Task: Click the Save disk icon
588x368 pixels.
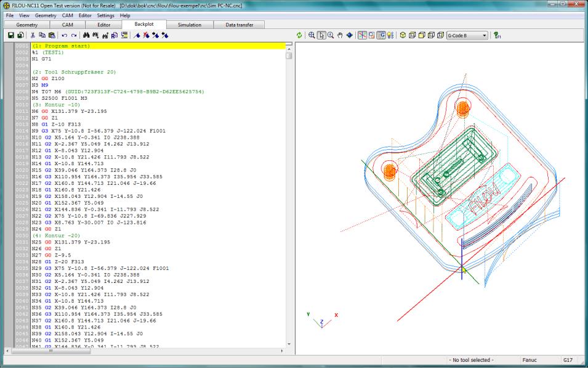Action: [11, 35]
